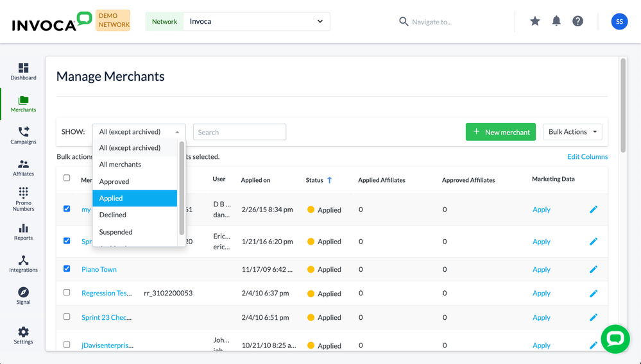Viewport: 641px width, 364px height.
Task: Click the notifications bell icon
Action: pyautogui.click(x=556, y=21)
